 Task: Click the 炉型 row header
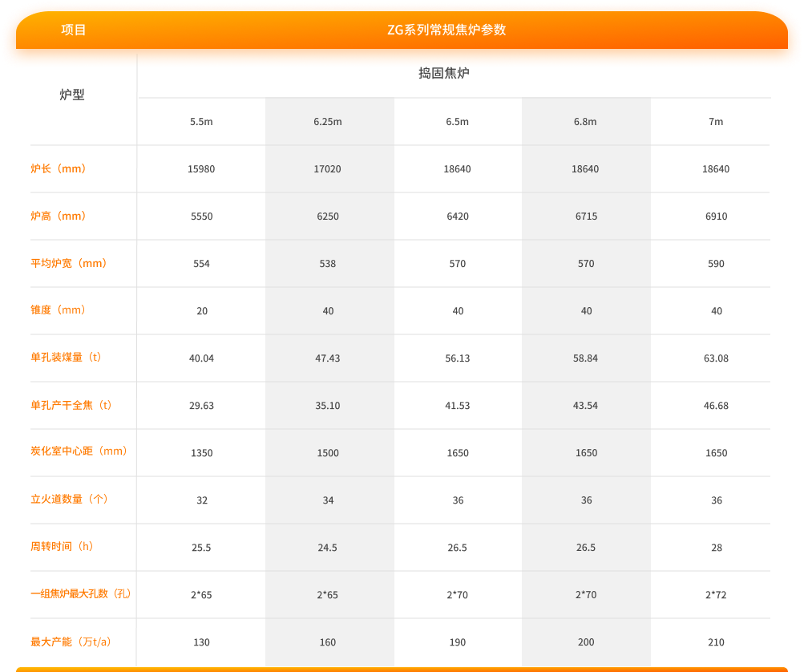click(72, 95)
